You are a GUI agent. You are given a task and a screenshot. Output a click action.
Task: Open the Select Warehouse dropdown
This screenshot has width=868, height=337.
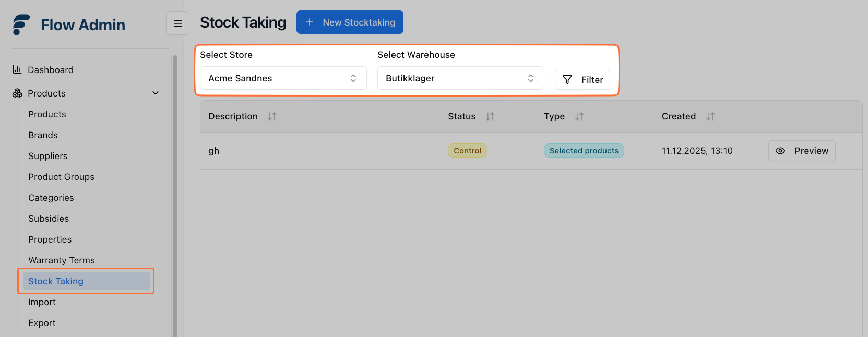[x=460, y=78]
